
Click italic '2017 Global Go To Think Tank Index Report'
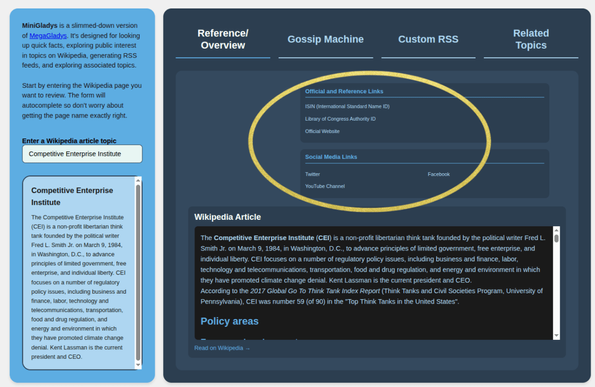point(315,291)
